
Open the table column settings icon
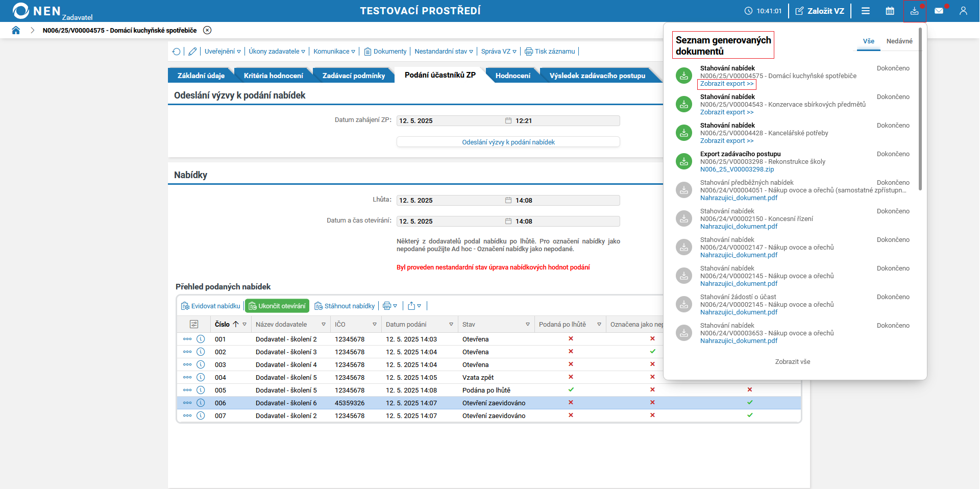coord(194,324)
